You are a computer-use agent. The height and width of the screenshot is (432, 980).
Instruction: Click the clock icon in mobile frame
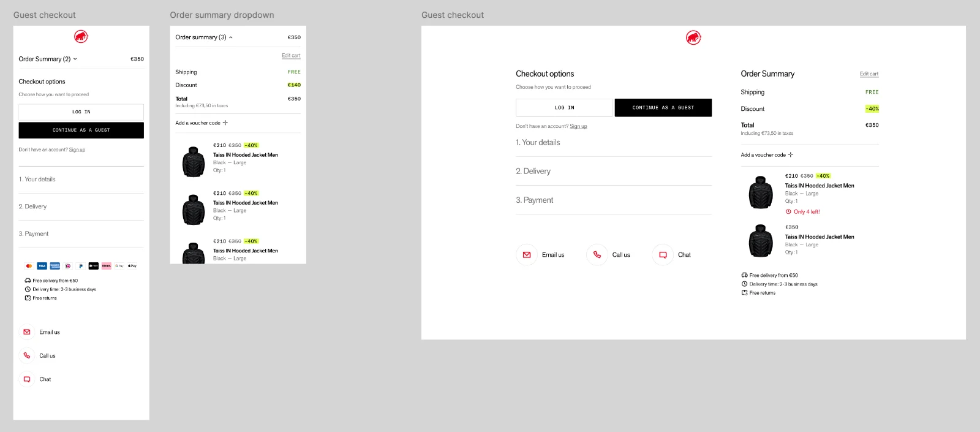(28, 289)
